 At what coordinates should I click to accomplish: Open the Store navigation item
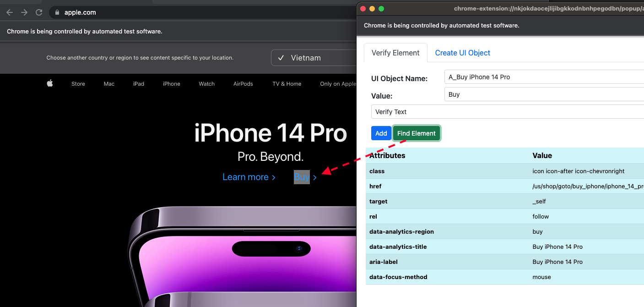click(x=78, y=84)
